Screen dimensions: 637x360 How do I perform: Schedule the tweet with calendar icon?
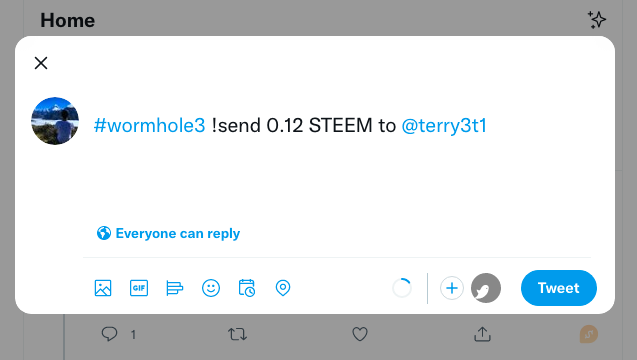247,288
